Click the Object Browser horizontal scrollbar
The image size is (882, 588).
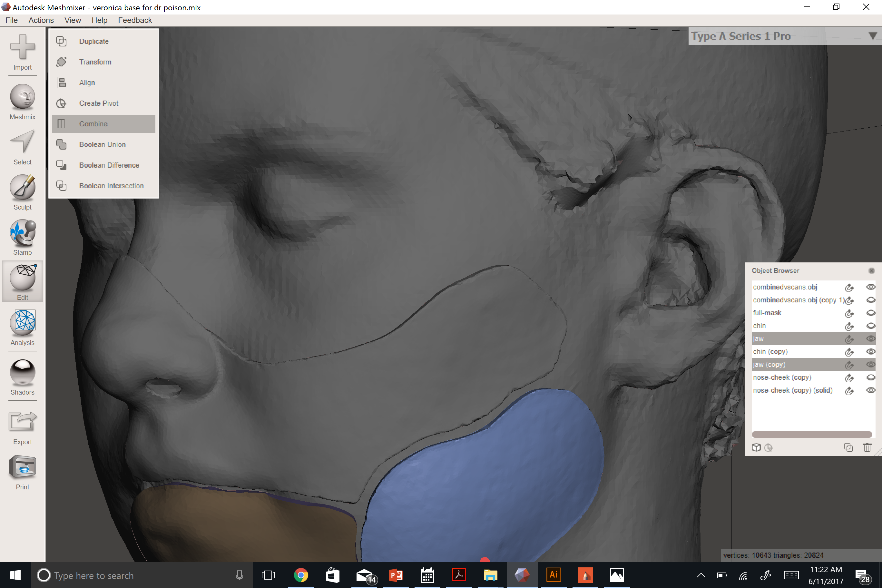pos(812,435)
